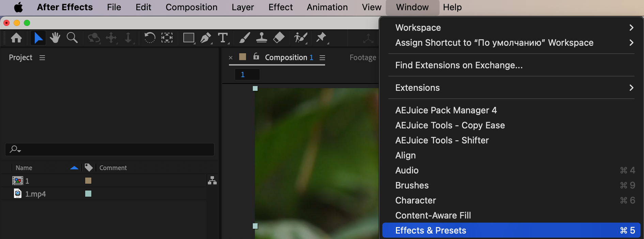Select the Rotation tool
Screen dimensions: 644x239
(150, 38)
